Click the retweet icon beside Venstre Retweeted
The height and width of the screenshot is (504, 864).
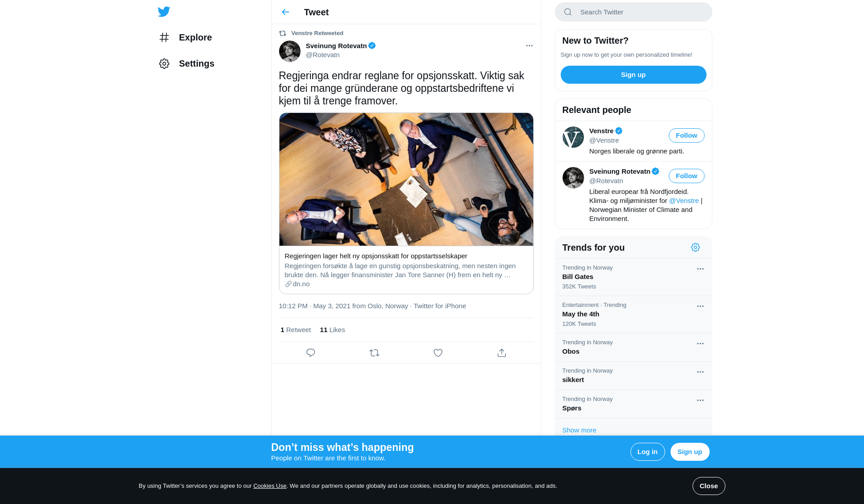pyautogui.click(x=283, y=33)
